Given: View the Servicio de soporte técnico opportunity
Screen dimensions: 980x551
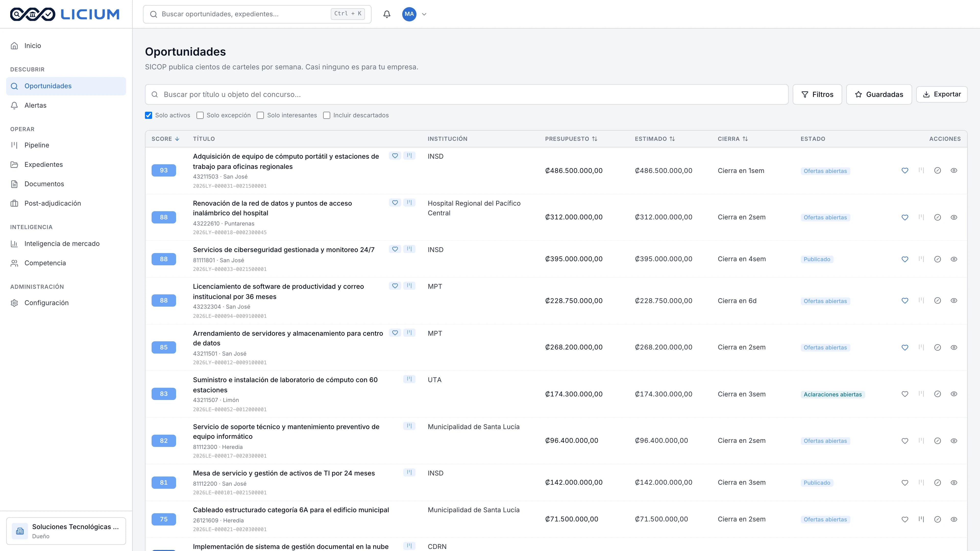Looking at the screenshot, I should (954, 441).
